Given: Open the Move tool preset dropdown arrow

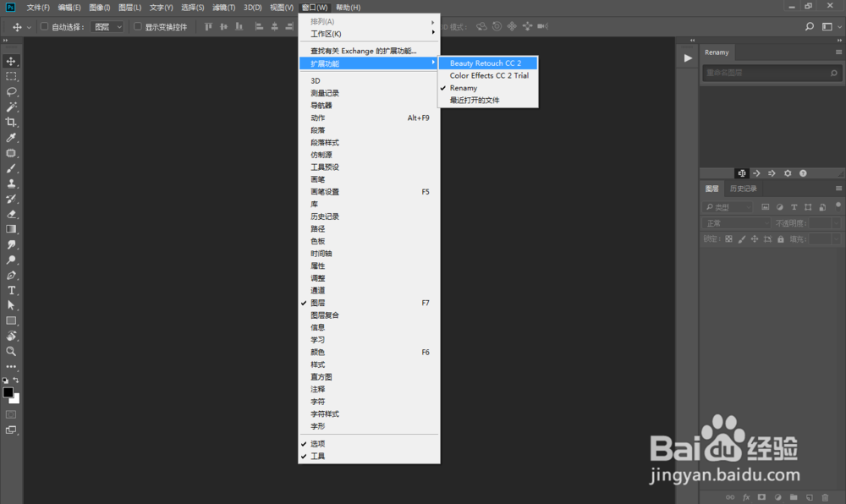Looking at the screenshot, I should [x=29, y=27].
